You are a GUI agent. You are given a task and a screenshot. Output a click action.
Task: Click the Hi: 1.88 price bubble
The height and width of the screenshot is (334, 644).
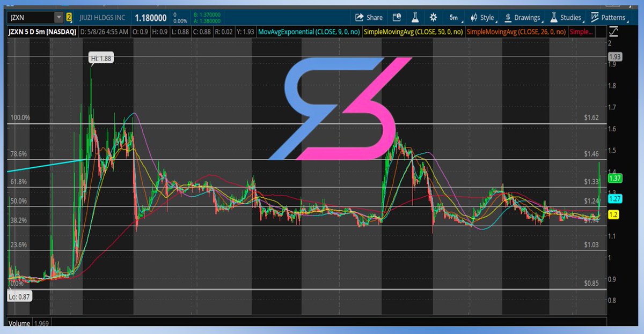[x=101, y=58]
